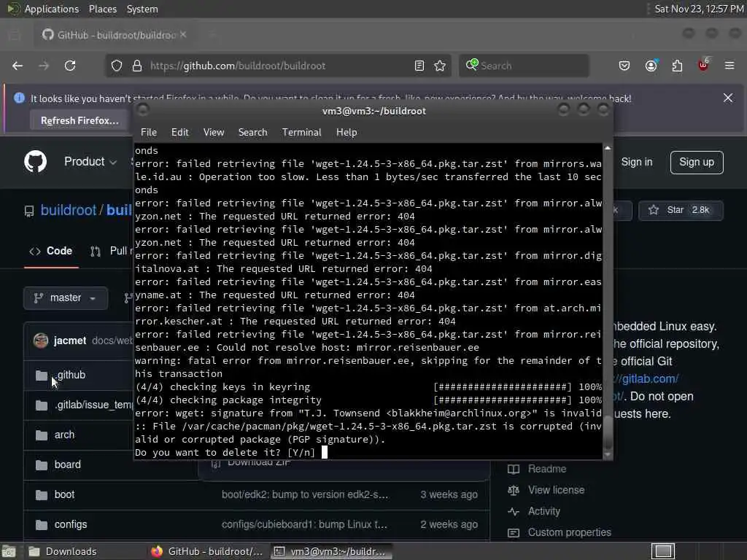The image size is (747, 560).
Task: Show site security padlock info
Action: pyautogui.click(x=137, y=66)
